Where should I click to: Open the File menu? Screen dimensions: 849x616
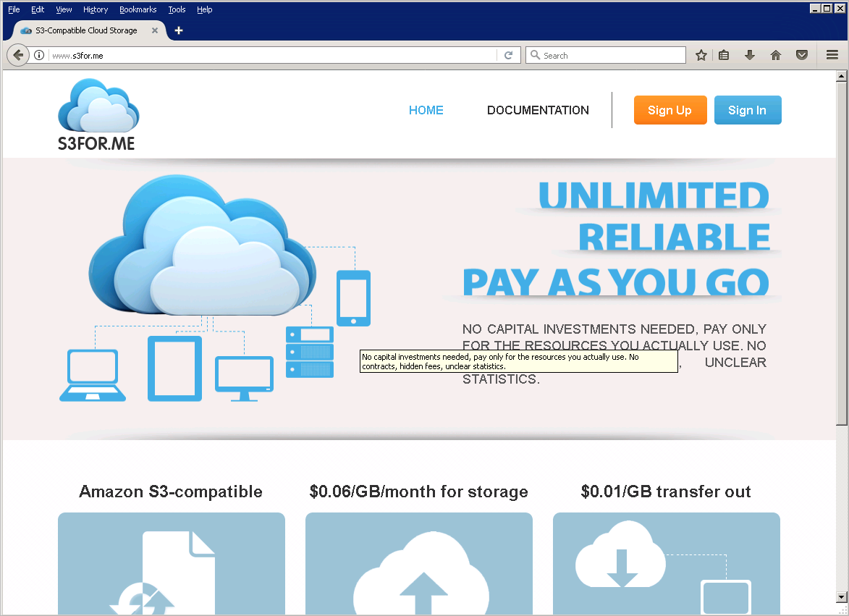point(14,9)
